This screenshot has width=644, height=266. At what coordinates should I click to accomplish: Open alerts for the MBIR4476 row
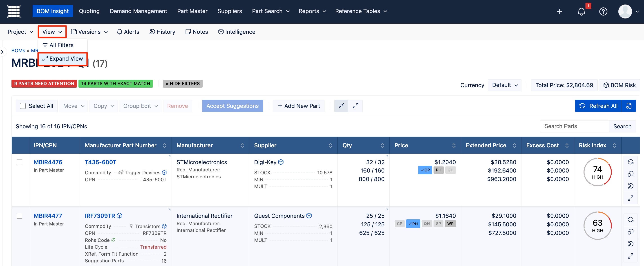coord(630,174)
